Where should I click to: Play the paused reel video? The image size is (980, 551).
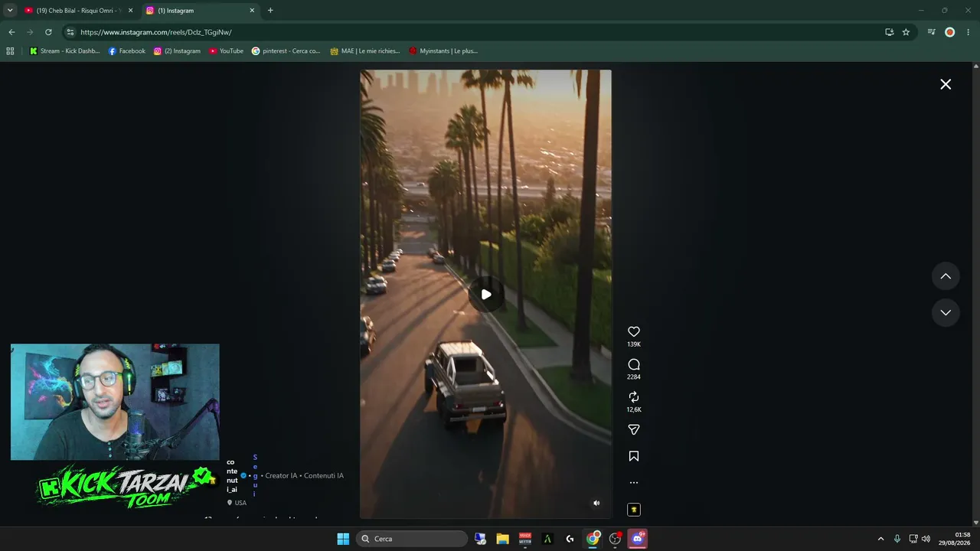pyautogui.click(x=486, y=295)
